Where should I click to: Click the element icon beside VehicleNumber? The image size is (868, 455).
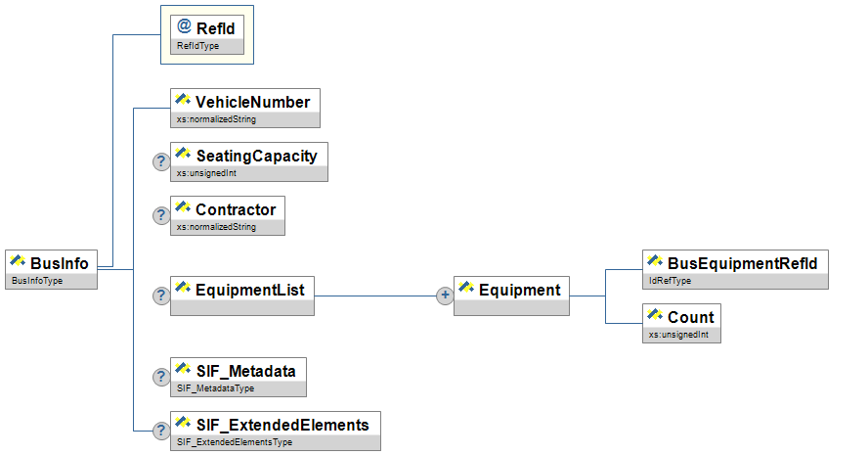click(x=182, y=101)
